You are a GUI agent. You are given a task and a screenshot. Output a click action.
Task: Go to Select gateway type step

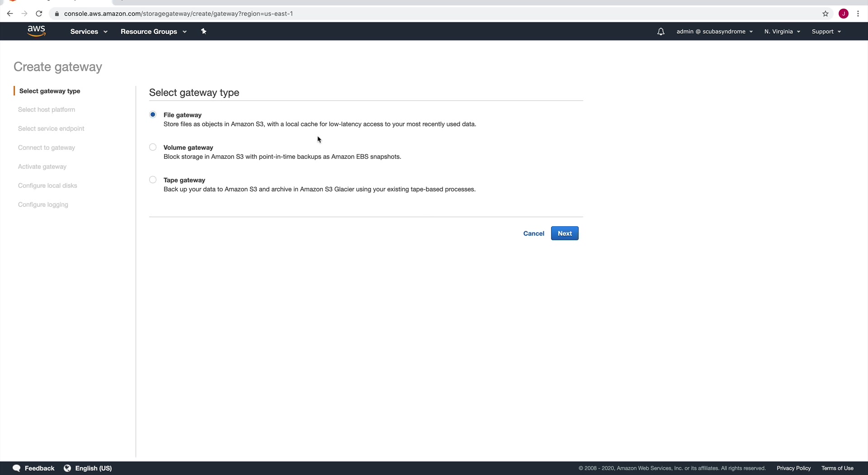[x=50, y=91]
